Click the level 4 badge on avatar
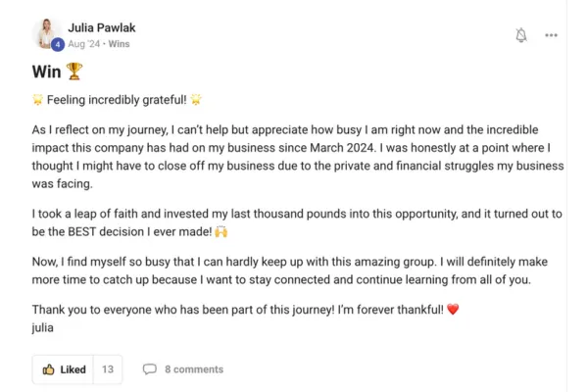This screenshot has width=588, height=392. [58, 44]
